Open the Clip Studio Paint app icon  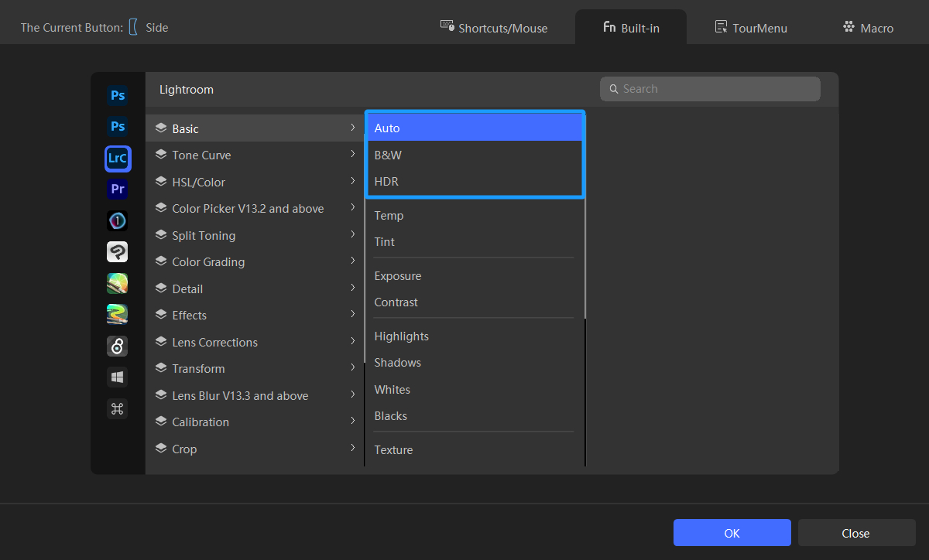[x=118, y=252]
